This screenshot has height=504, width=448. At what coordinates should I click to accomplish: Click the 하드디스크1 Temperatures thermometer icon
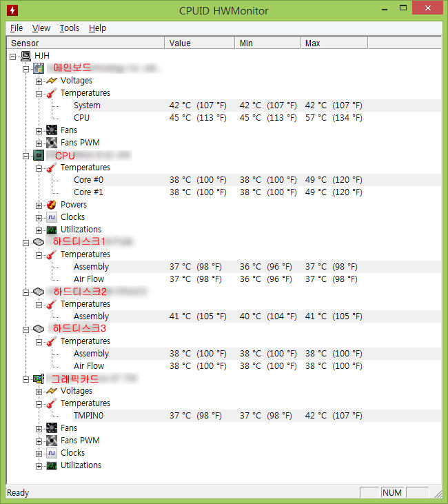[x=52, y=254]
